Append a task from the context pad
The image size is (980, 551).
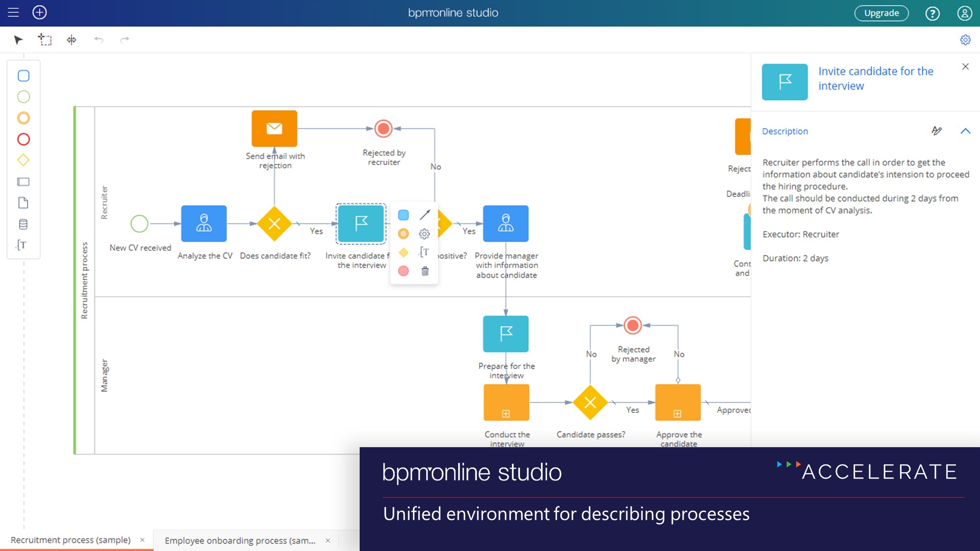tap(403, 215)
